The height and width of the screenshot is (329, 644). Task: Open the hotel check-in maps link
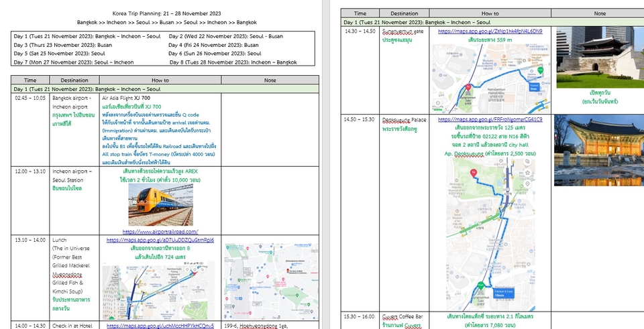pyautogui.click(x=160, y=326)
